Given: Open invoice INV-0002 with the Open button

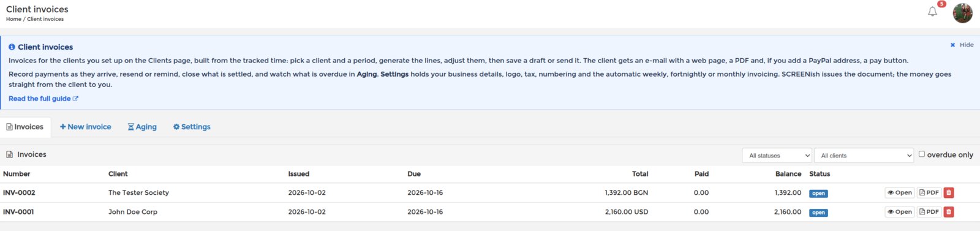Looking at the screenshot, I should [x=899, y=192].
